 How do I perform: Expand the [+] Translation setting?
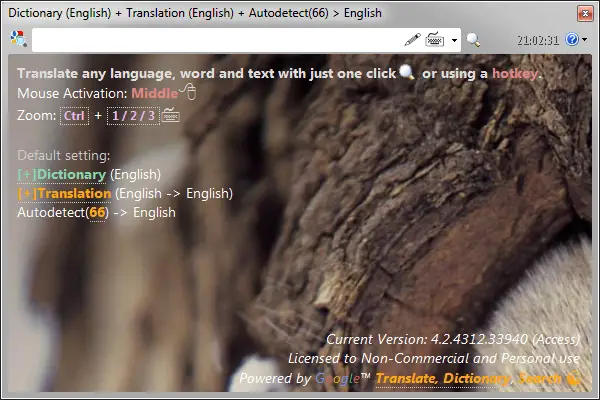click(64, 194)
